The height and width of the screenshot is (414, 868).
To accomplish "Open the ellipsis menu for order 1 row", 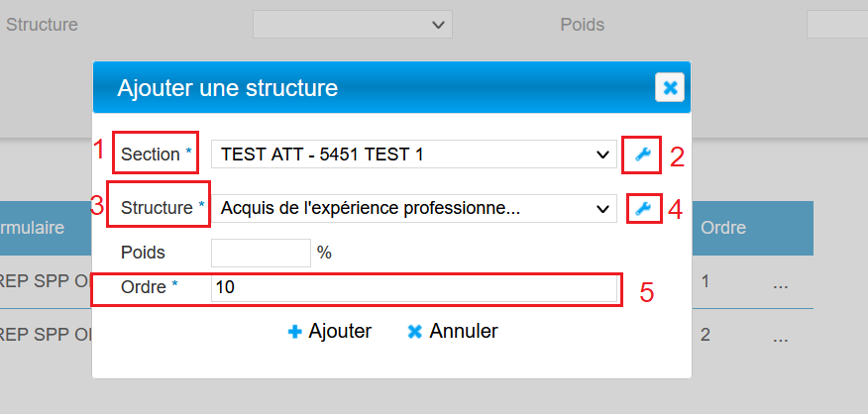I will 781,283.
